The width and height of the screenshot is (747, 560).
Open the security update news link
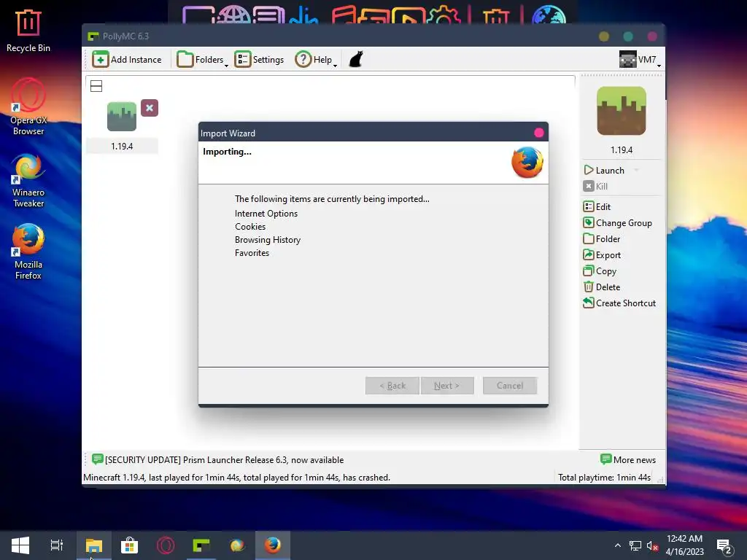click(217, 460)
